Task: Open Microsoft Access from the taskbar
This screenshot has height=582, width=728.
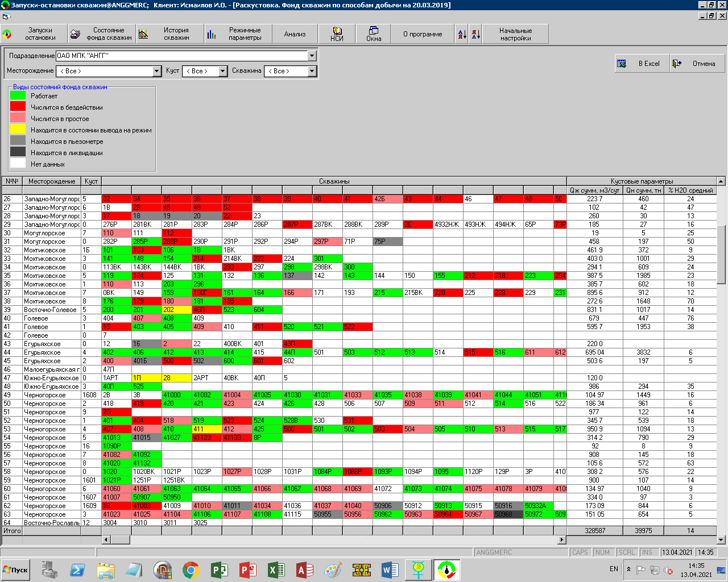Action: coord(305,570)
